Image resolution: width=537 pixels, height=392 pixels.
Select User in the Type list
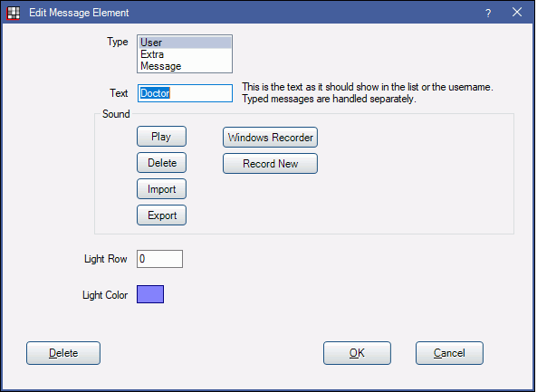pos(185,43)
